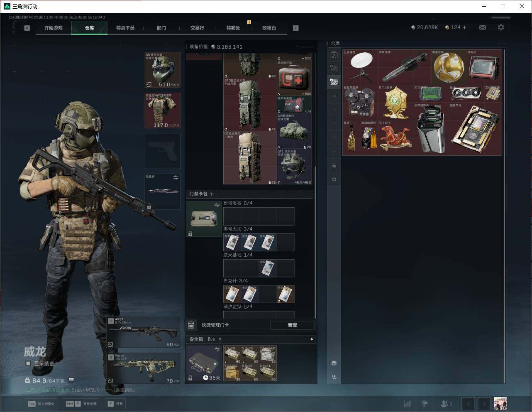Select the green field duffel bag item
The height and width of the screenshot is (412, 532).
pyautogui.click(x=294, y=131)
